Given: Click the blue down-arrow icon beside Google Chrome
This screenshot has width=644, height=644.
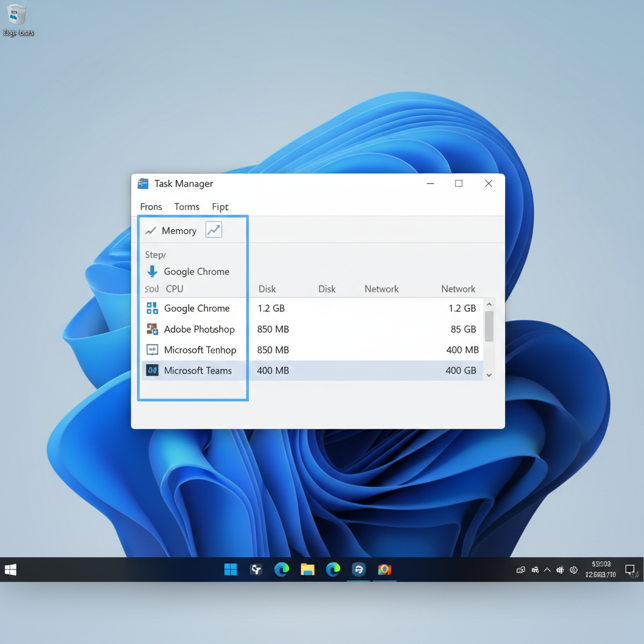Looking at the screenshot, I should pyautogui.click(x=152, y=271).
